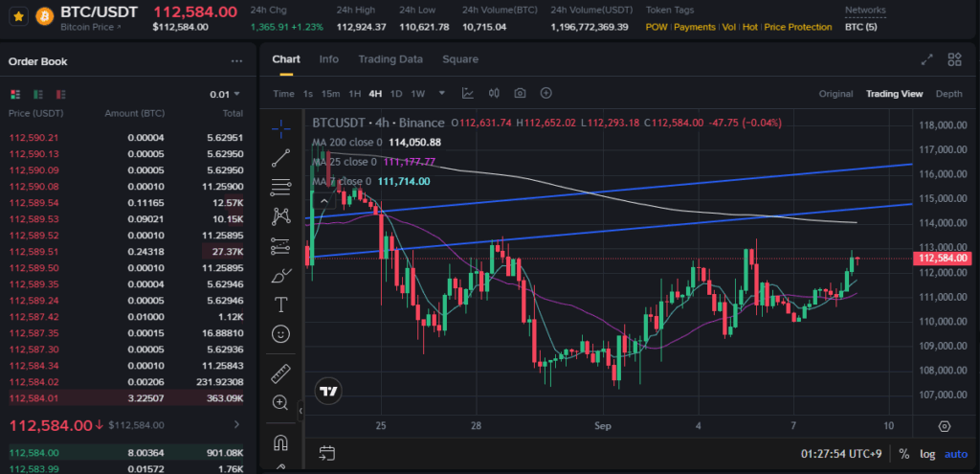This screenshot has height=474, width=980.
Task: Select the crosshair cursor tool
Action: pos(281,129)
